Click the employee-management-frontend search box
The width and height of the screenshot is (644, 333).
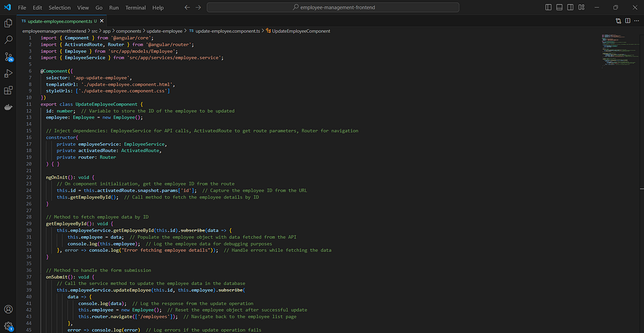pos(333,8)
